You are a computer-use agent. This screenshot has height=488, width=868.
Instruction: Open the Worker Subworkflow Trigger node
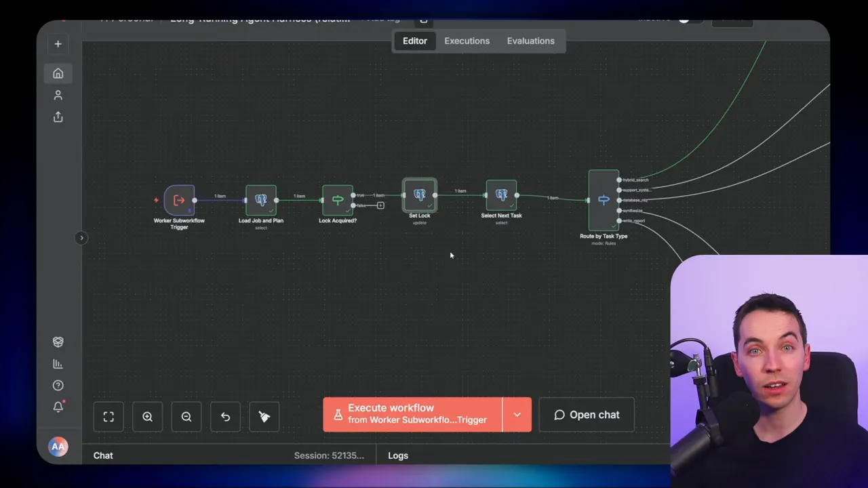[x=179, y=200]
